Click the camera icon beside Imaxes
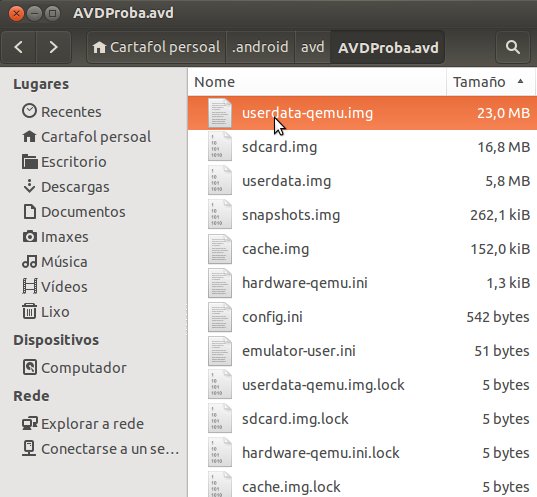 pyautogui.click(x=29, y=237)
